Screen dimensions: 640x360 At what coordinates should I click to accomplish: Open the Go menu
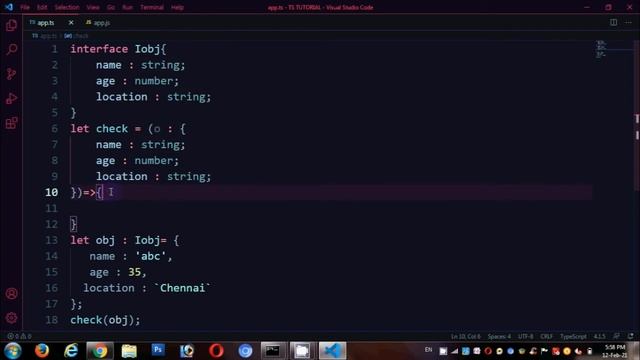tap(111, 7)
